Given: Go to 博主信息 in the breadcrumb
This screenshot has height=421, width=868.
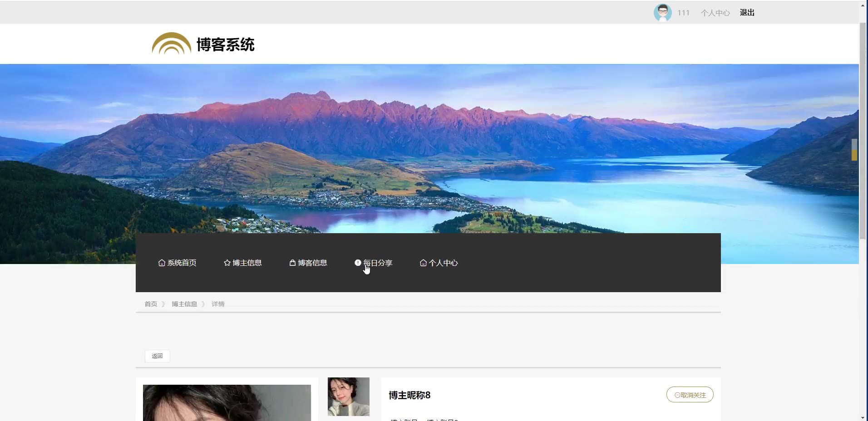Looking at the screenshot, I should click(184, 304).
